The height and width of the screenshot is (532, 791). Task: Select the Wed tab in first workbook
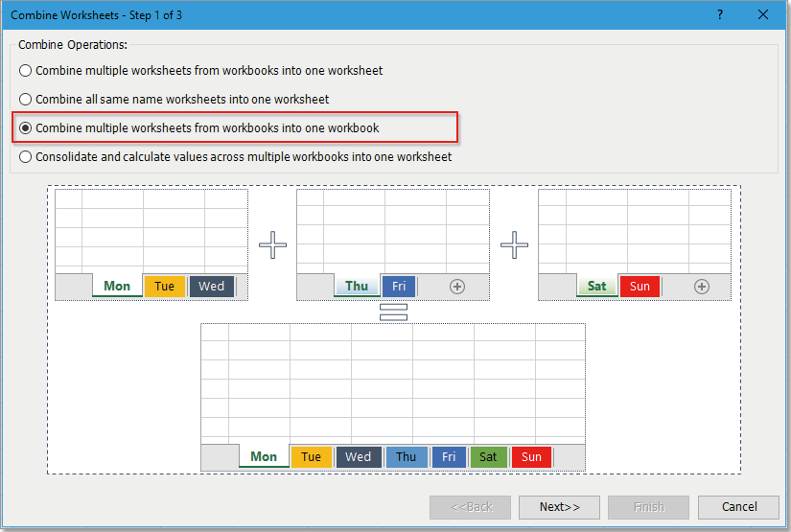coord(212,287)
